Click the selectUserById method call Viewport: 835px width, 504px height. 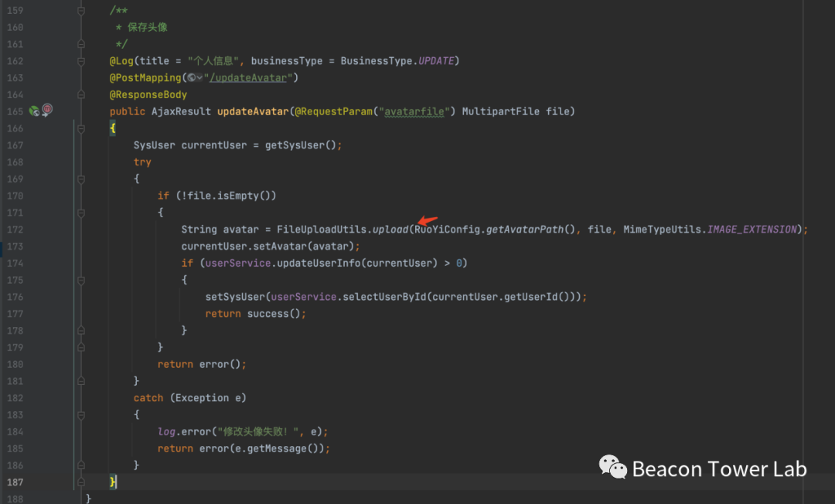(384, 297)
